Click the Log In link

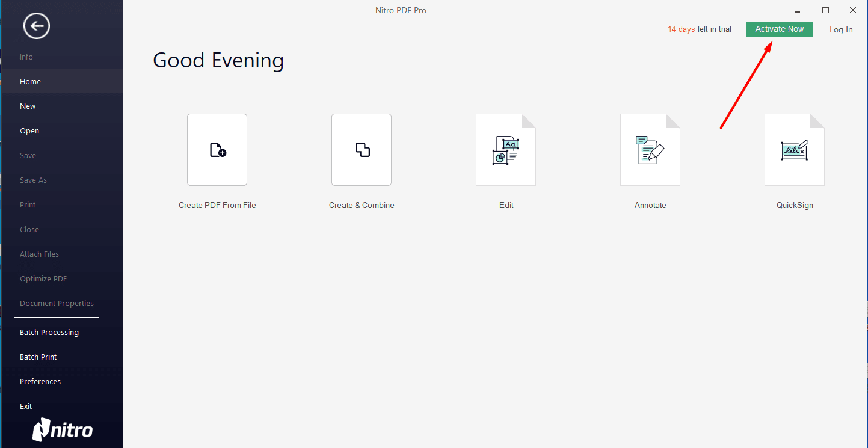point(841,29)
